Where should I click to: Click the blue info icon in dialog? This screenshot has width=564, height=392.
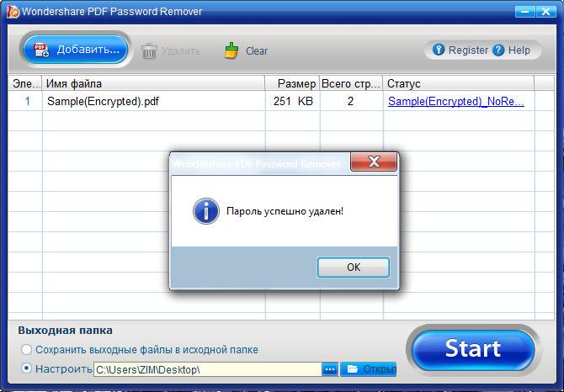tap(205, 211)
